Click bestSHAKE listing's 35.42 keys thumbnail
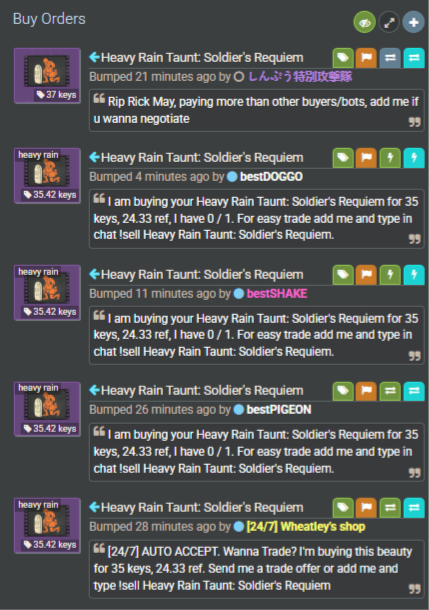 [47, 293]
